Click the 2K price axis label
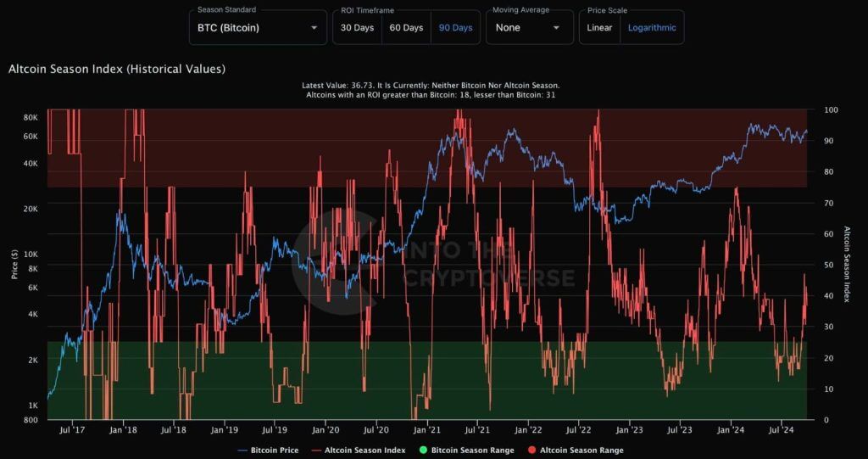Image resolution: width=868 pixels, height=459 pixels. tap(33, 360)
